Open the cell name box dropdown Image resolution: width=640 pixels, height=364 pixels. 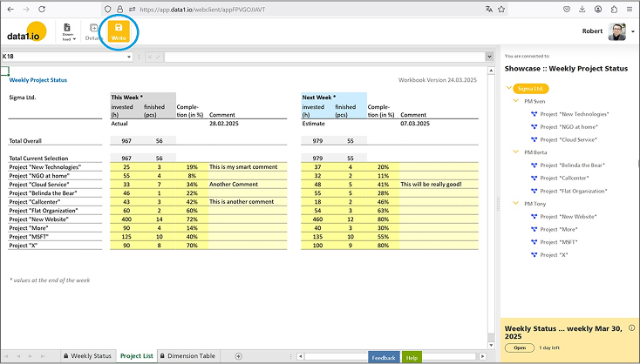[129, 57]
